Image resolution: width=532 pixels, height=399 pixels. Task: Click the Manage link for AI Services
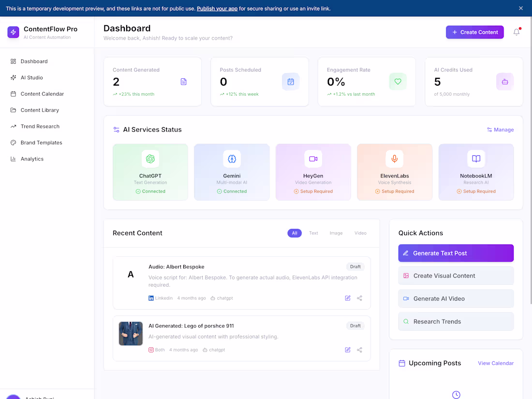[x=500, y=130]
